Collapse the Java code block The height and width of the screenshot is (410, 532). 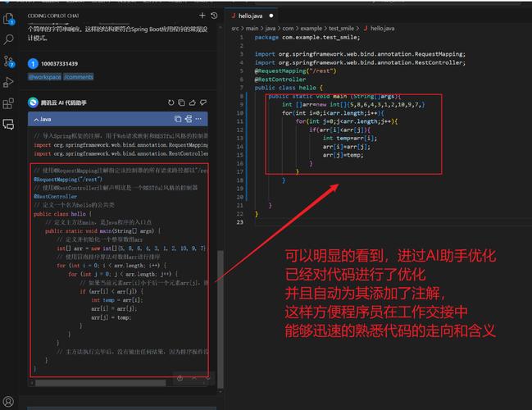(35, 120)
